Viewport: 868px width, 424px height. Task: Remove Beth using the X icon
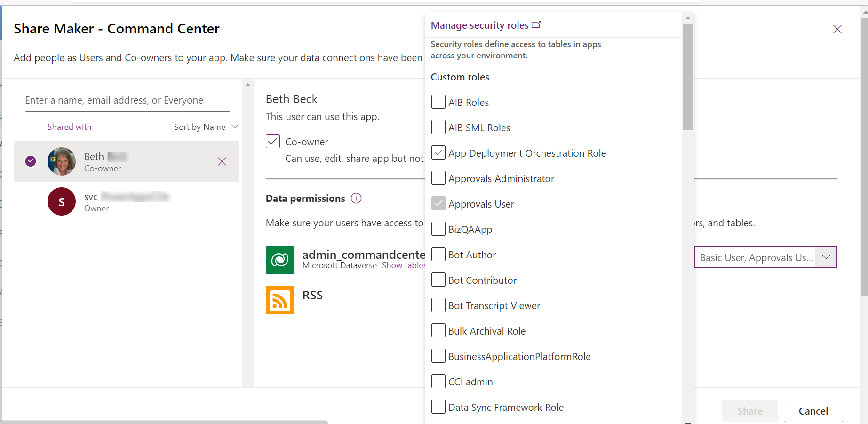tap(222, 161)
